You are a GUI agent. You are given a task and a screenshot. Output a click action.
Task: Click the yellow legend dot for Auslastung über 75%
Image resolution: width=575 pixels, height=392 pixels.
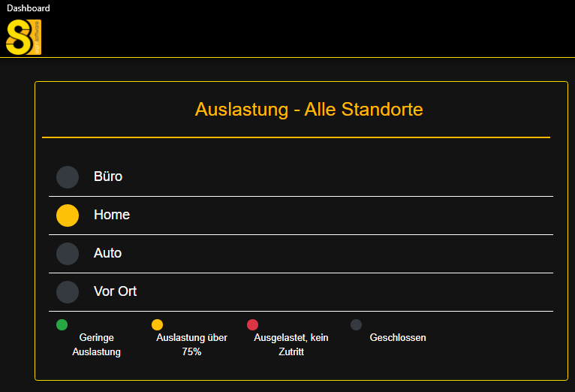pos(158,324)
